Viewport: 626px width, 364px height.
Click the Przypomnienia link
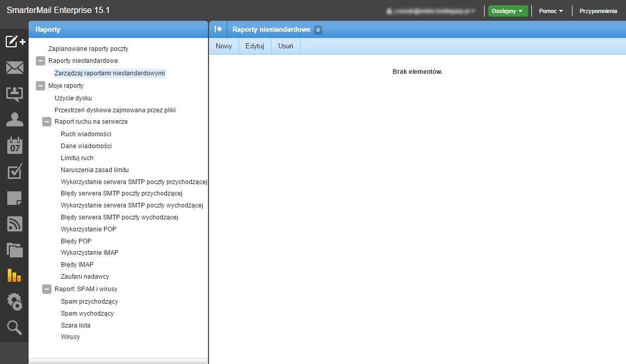click(x=598, y=11)
